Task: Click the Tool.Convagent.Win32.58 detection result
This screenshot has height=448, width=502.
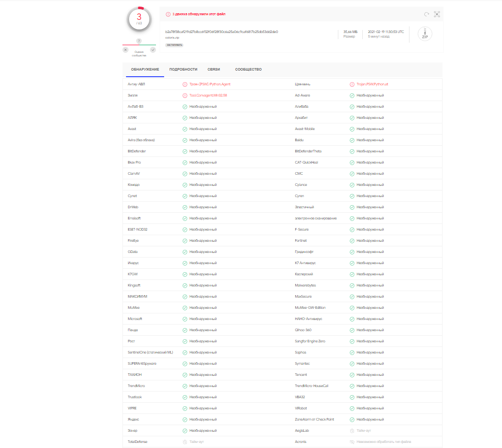Action: click(x=208, y=95)
